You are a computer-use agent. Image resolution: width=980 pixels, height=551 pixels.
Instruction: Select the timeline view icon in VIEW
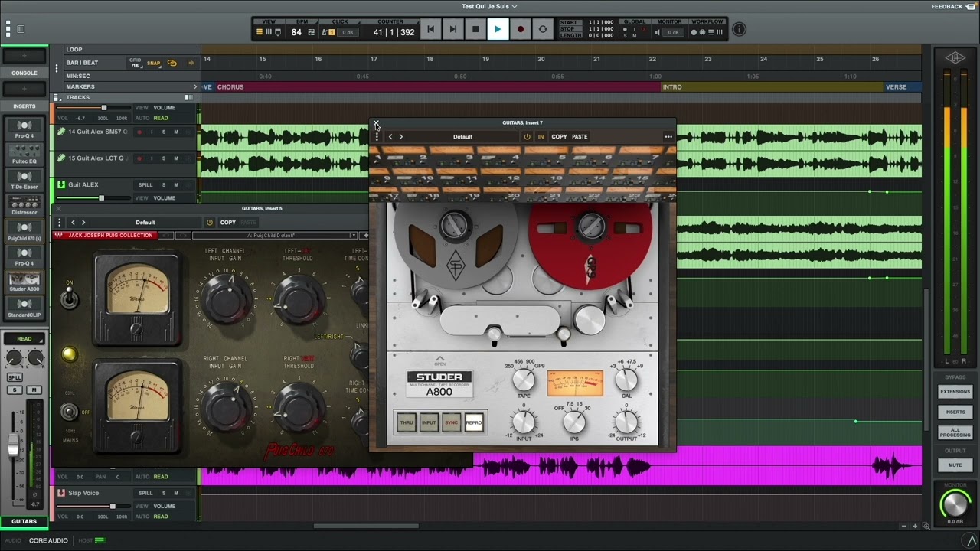coord(259,32)
